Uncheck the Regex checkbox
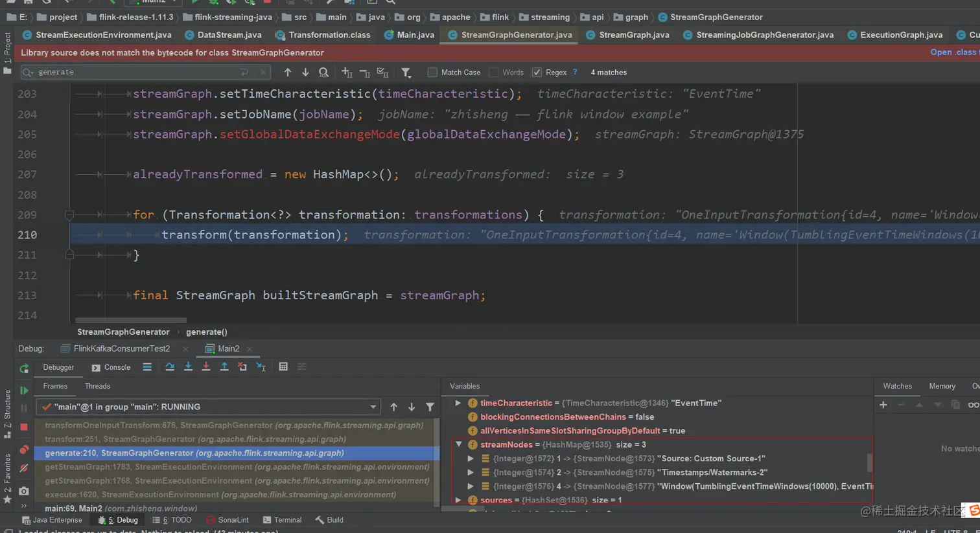 [537, 73]
